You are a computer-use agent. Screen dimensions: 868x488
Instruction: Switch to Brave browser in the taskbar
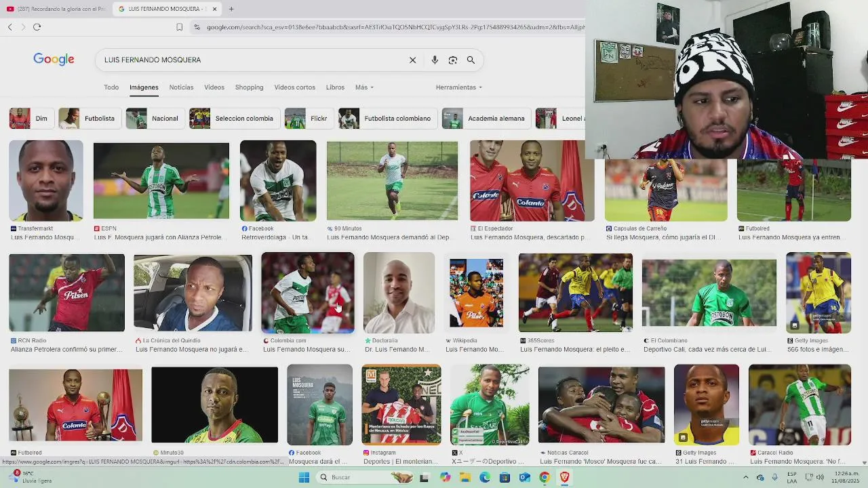coord(564,477)
